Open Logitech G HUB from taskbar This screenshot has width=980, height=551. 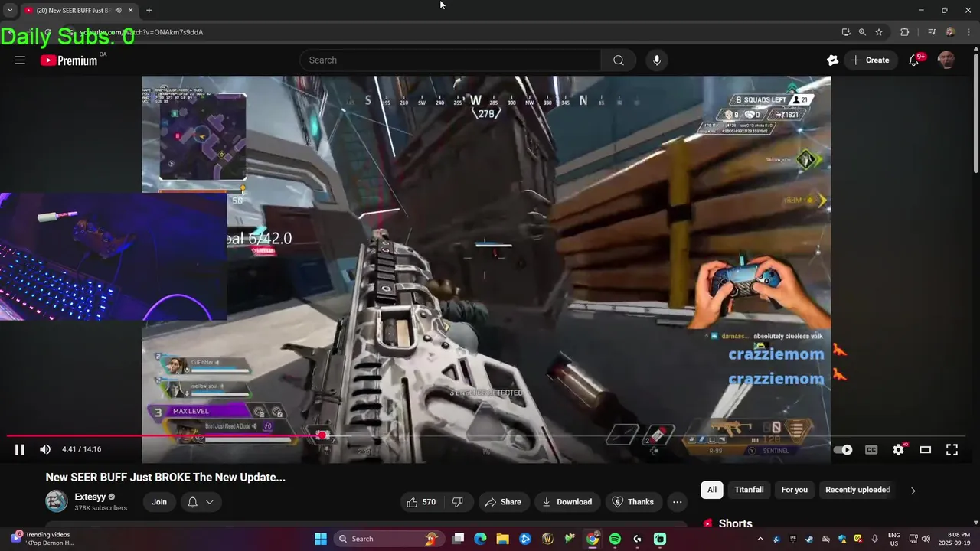coord(637,539)
